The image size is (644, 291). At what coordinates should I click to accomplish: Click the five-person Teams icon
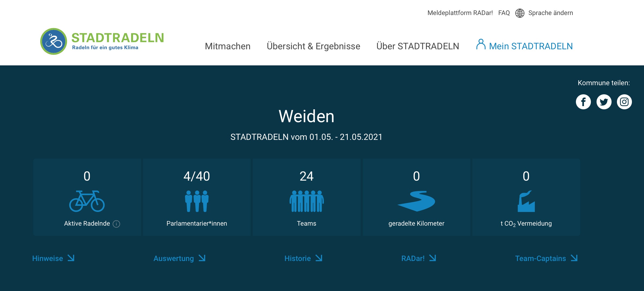point(306,201)
